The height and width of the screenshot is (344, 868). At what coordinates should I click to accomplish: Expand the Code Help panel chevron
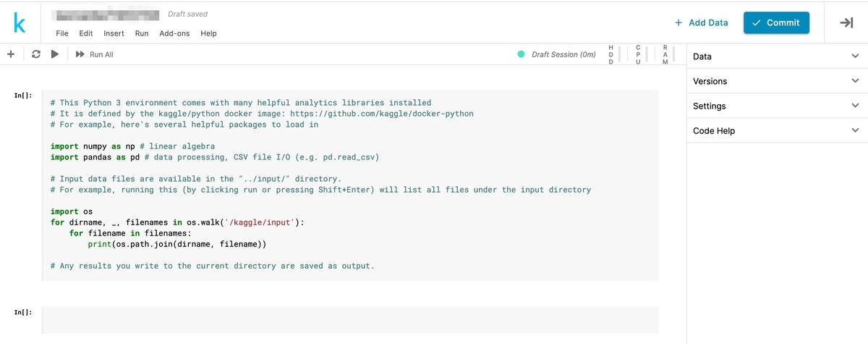pos(856,130)
